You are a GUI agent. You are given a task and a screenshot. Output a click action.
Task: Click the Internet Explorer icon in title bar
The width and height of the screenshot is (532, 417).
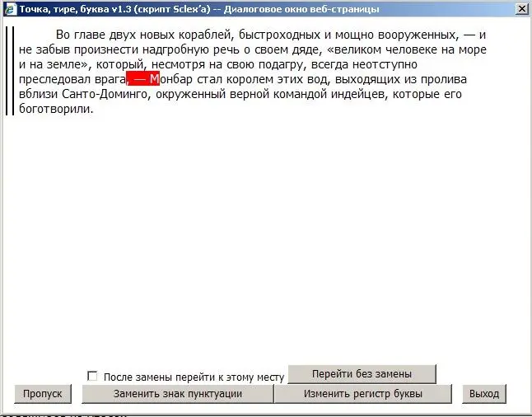pos(11,9)
